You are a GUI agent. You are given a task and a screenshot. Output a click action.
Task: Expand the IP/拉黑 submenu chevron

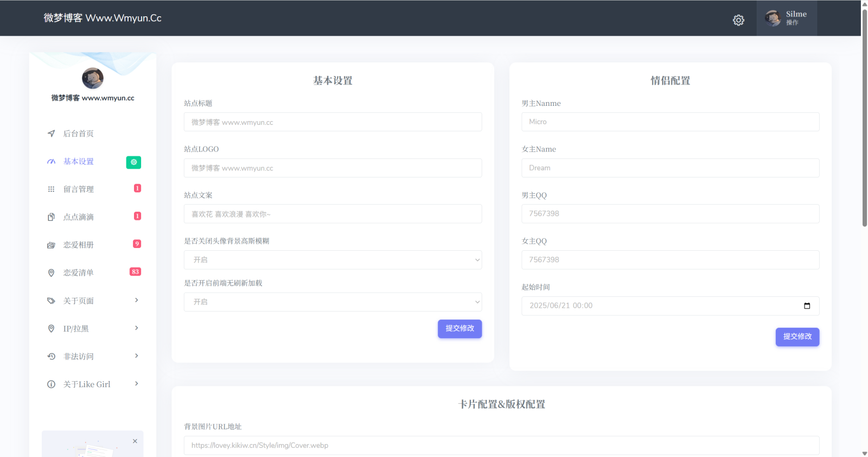[137, 328]
